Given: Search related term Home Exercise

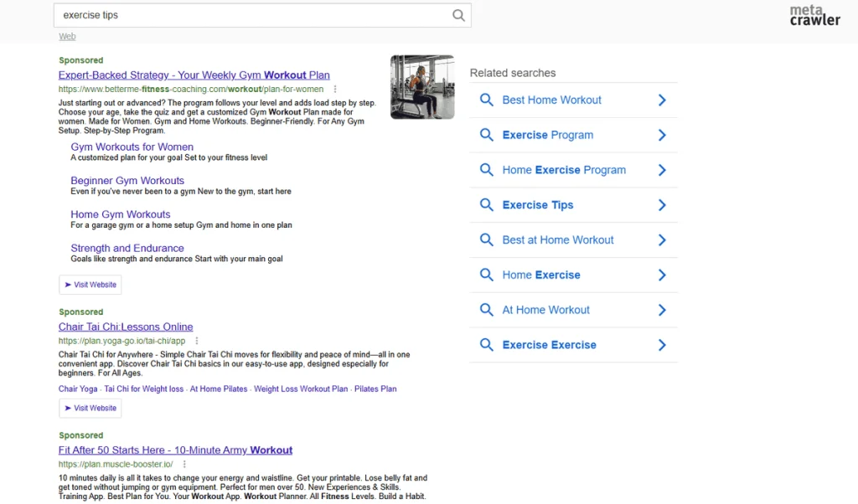Looking at the screenshot, I should click(541, 275).
